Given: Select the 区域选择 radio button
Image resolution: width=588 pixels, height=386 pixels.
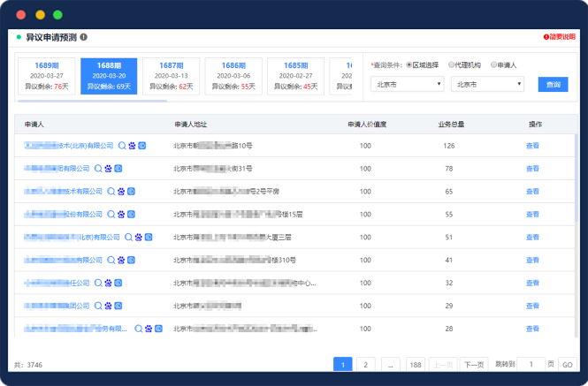Looking at the screenshot, I should [x=409, y=64].
